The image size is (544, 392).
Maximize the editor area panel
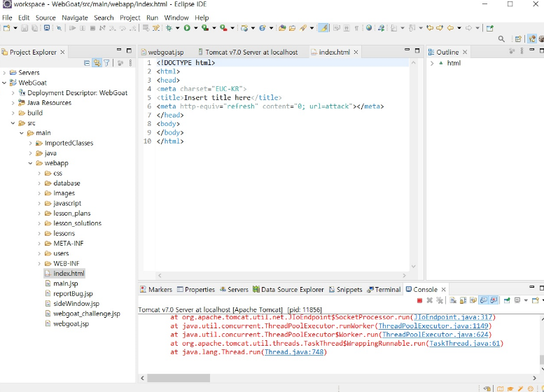click(x=417, y=50)
